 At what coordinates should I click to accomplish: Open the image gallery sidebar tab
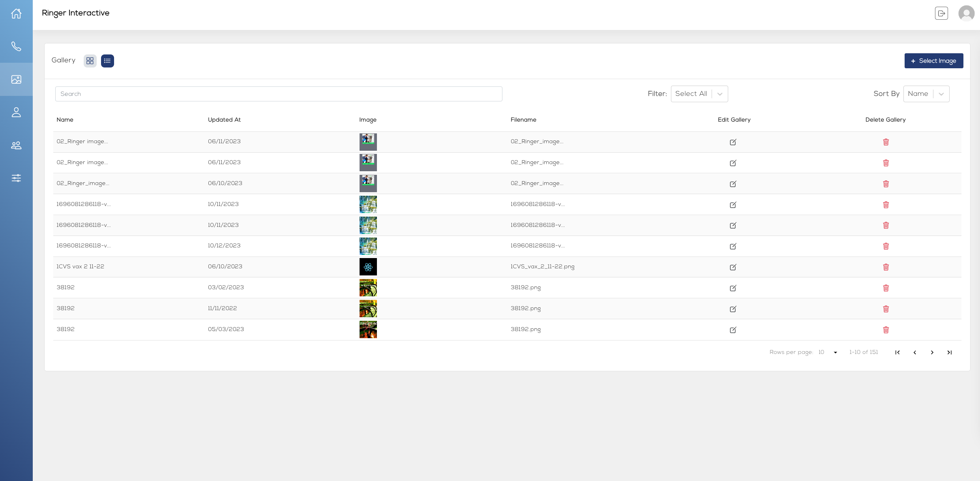click(16, 79)
